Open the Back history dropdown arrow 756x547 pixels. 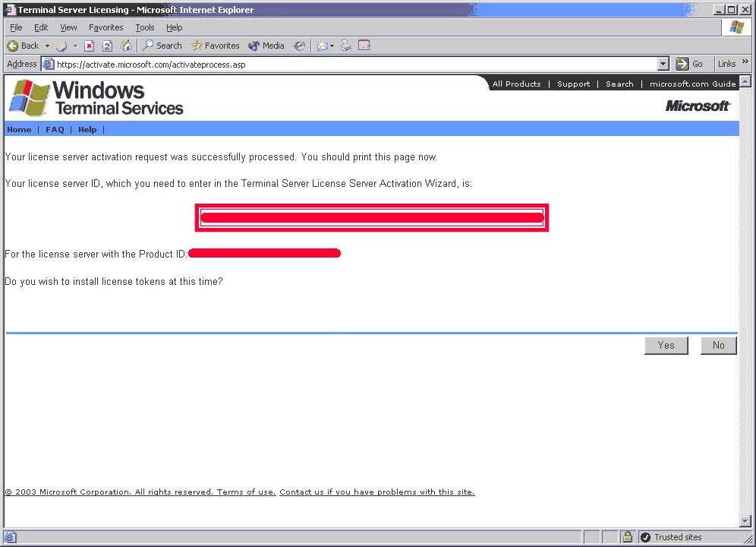pos(47,46)
